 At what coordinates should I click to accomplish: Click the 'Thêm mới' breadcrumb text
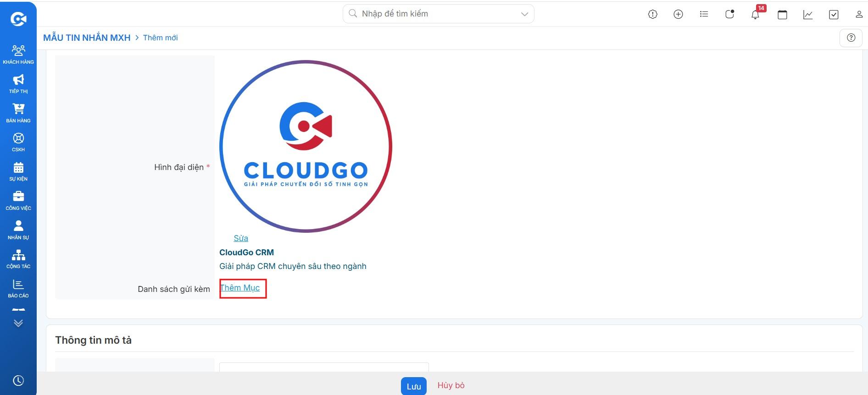[160, 38]
